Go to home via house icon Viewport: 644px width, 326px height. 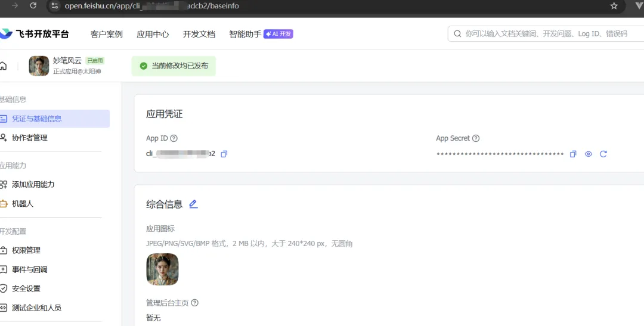pos(4,66)
